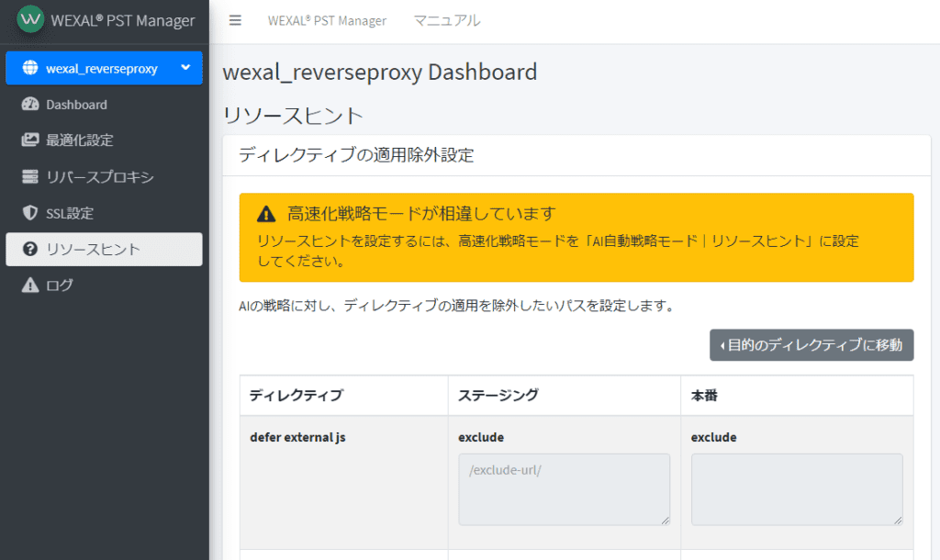The width and height of the screenshot is (940, 560).
Task: Click the exclude label under 本番
Action: tap(713, 437)
